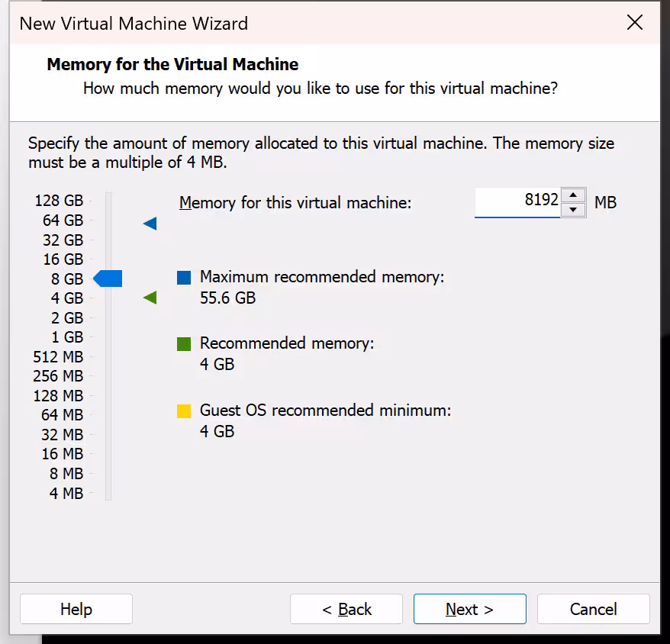Click the memory size input field
Image resolution: width=670 pixels, height=644 pixels.
517,202
